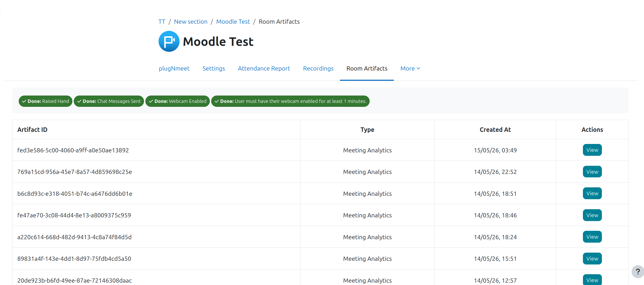Select artifact ID text b6c8d93c-e318-4051-b74c-a6476dd6b01e
Image resolution: width=644 pixels, height=285 pixels.
coord(75,193)
